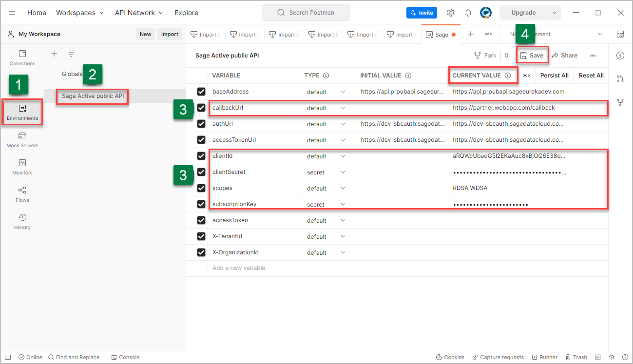633x364 pixels.
Task: Select Sage Active public API environment
Action: click(x=93, y=96)
